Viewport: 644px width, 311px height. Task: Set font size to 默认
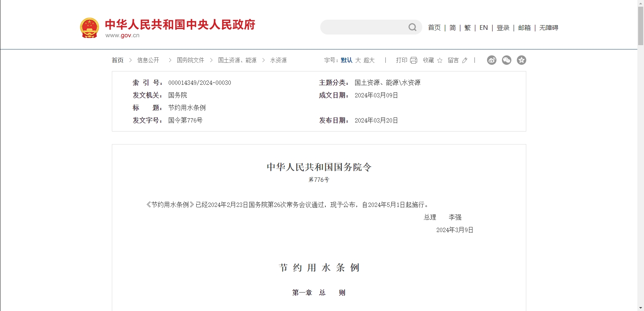coord(347,60)
